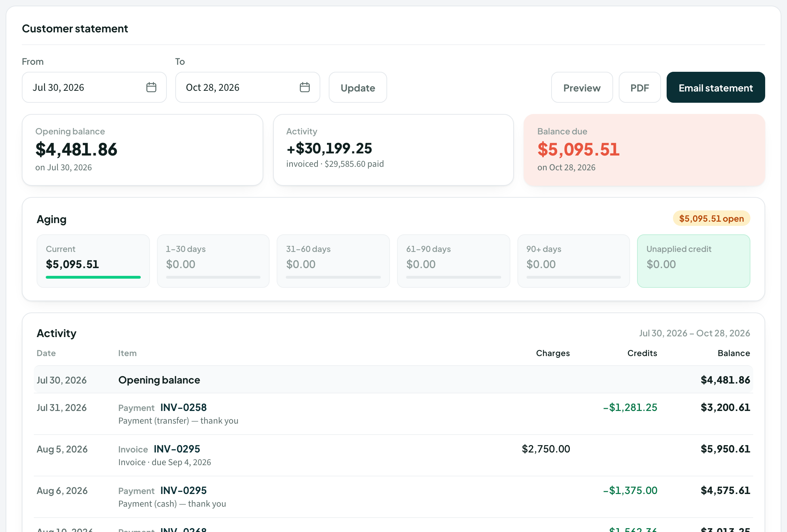Open INV-0258 payment on Jul 31
This screenshot has width=787, height=532.
(183, 407)
